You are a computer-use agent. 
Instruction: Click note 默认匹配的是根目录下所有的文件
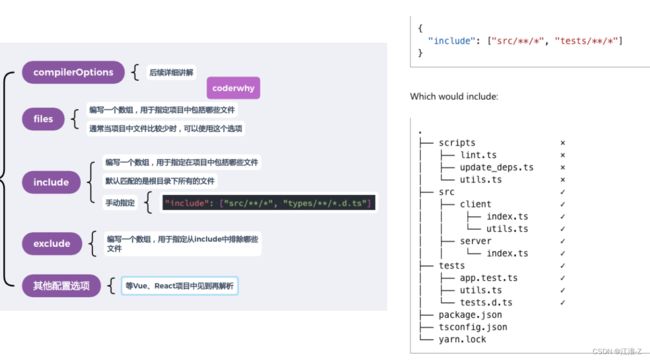(x=160, y=181)
